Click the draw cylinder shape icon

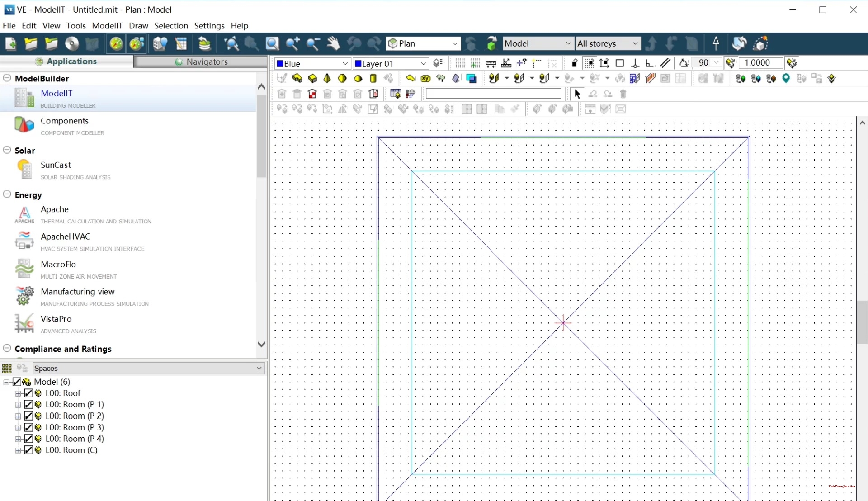coord(373,79)
